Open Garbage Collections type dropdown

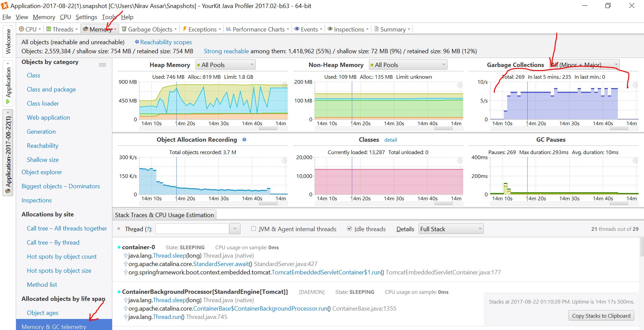click(584, 65)
